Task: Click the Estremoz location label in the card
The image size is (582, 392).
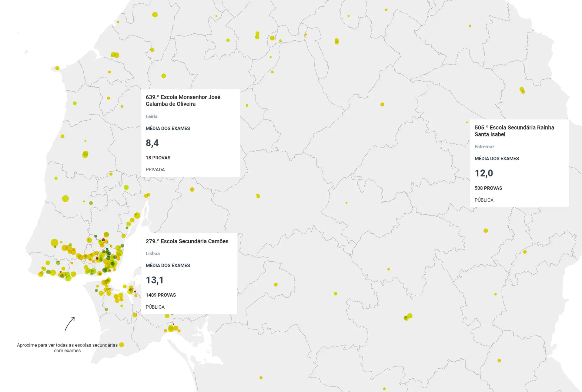Action: coord(484,147)
